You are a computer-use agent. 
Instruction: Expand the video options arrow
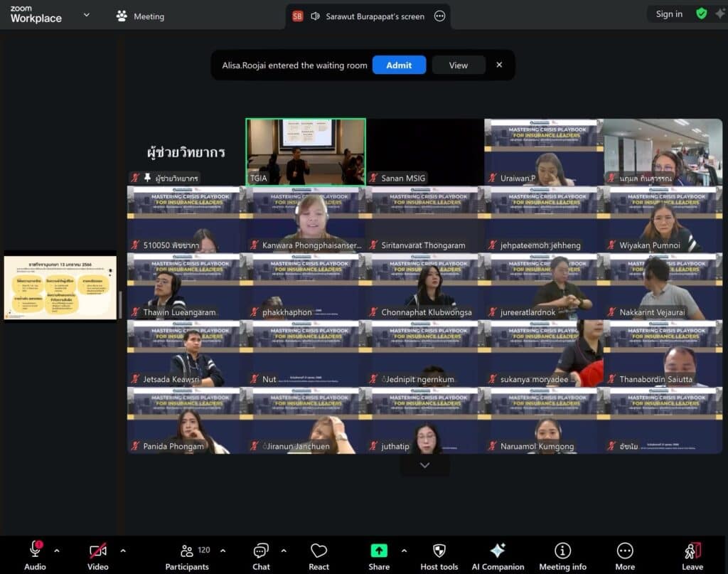click(x=123, y=551)
